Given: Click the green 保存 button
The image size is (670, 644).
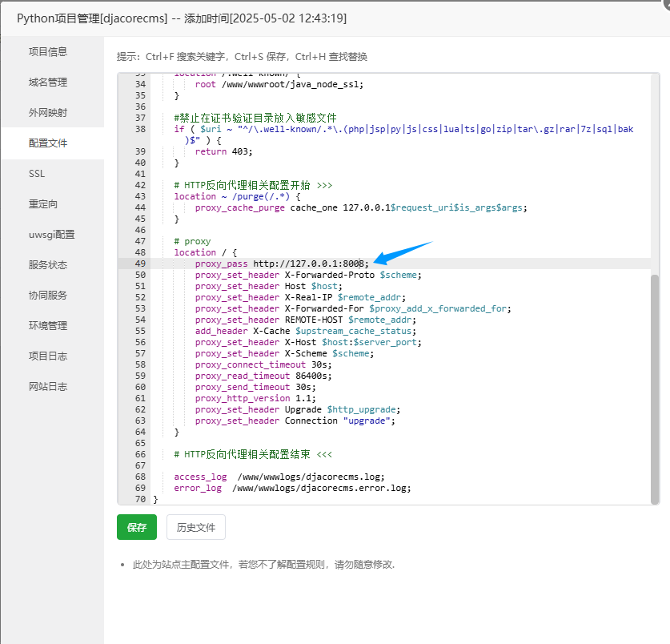Looking at the screenshot, I should coord(137,528).
